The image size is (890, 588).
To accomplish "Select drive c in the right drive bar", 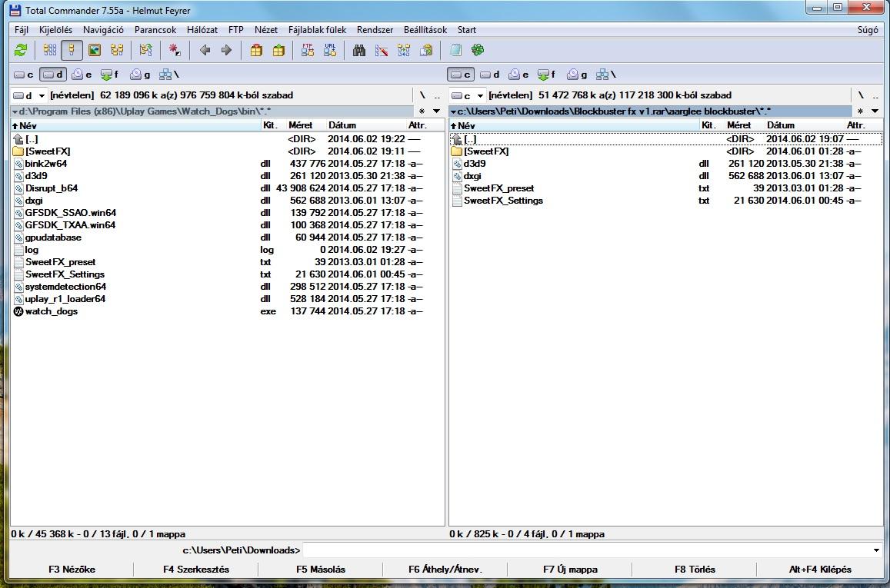I will pyautogui.click(x=461, y=75).
